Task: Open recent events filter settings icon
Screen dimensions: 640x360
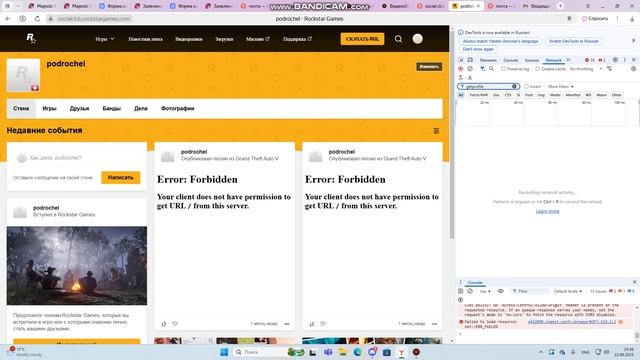Action: 436,131
